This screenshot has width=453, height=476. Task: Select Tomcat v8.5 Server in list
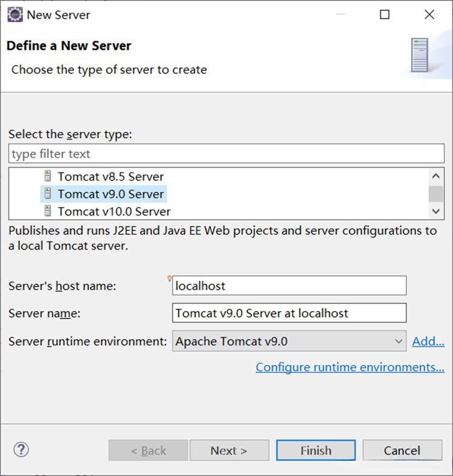(x=111, y=176)
